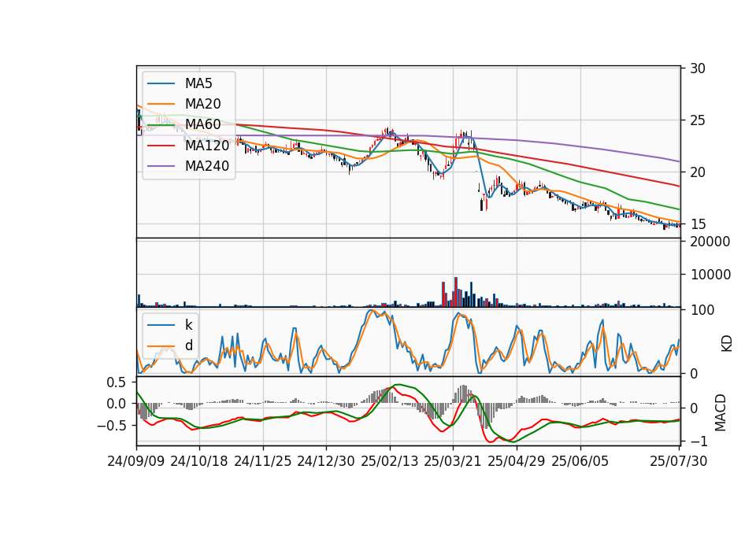Viewport: 756px width, 543px height.
Task: Click the MA5 legend label
Action: (198, 83)
